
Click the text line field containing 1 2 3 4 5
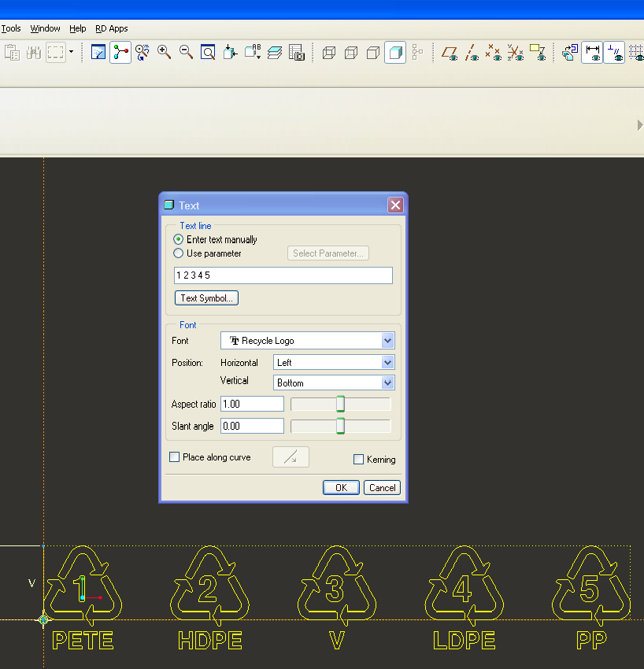coord(283,275)
